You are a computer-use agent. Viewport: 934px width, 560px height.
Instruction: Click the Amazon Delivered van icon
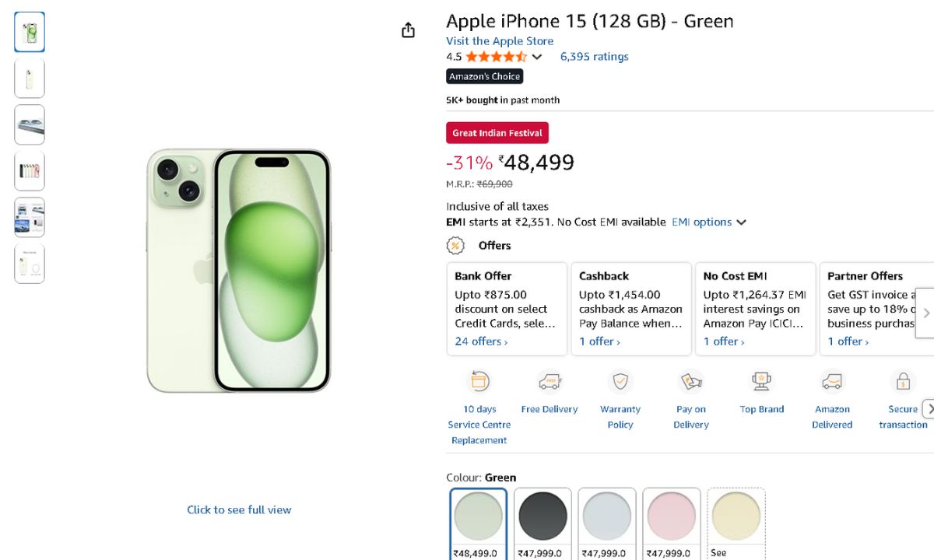coord(832,382)
